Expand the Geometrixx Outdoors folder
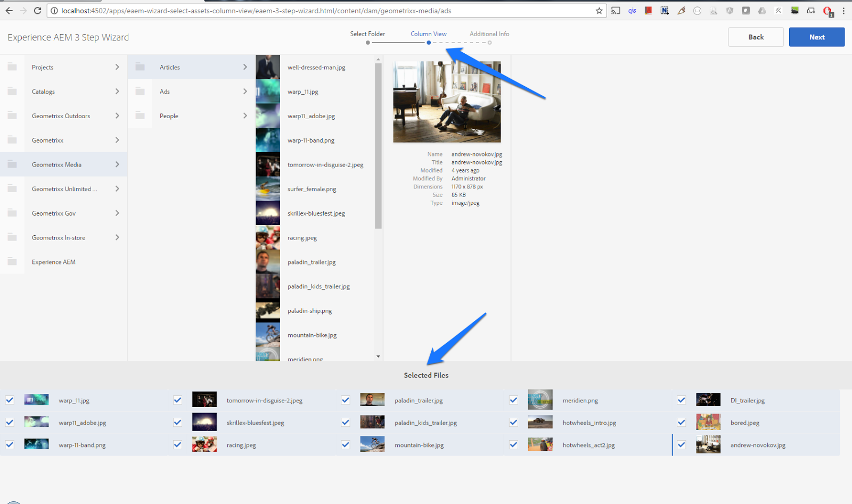Viewport: 852px width, 504px height. pos(117,115)
